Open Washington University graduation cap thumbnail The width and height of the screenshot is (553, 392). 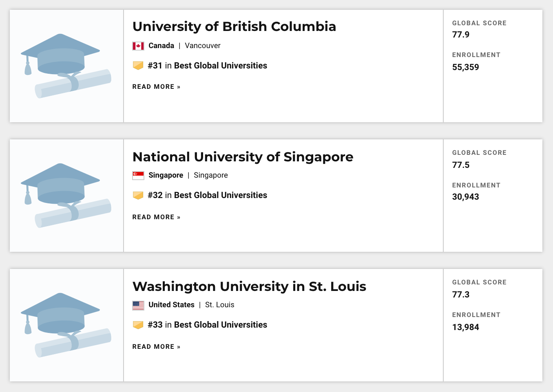pos(66,325)
